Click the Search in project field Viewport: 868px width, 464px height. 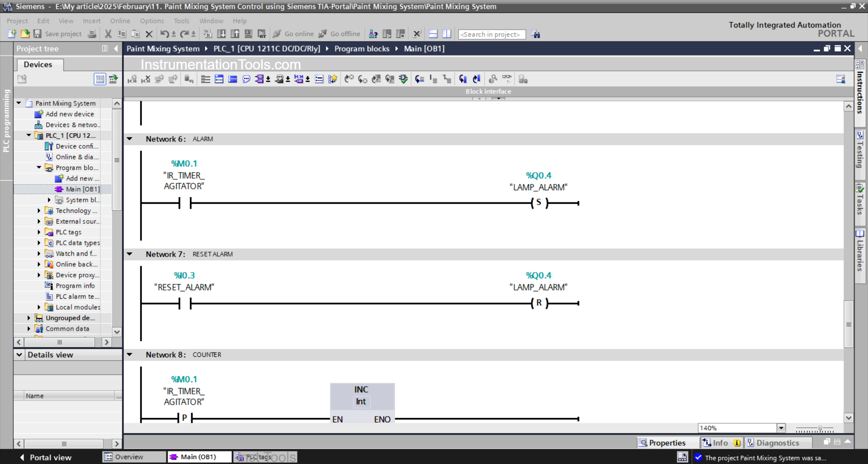tap(492, 34)
